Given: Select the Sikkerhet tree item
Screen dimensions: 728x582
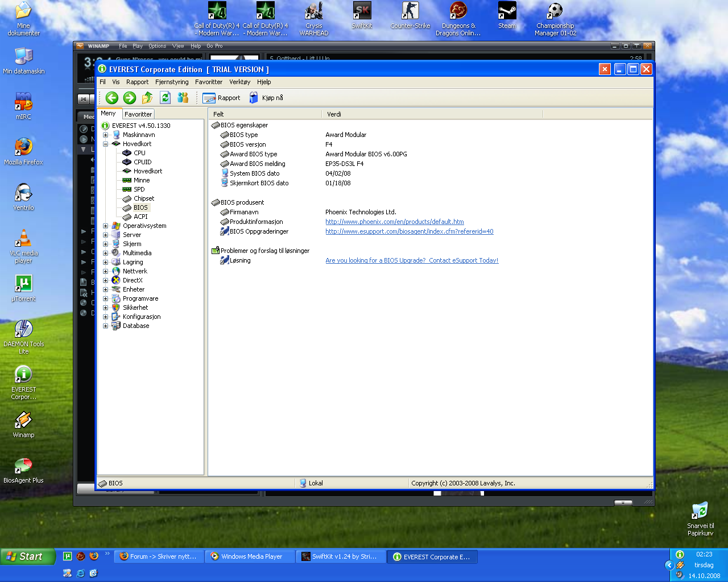Looking at the screenshot, I should (x=135, y=307).
